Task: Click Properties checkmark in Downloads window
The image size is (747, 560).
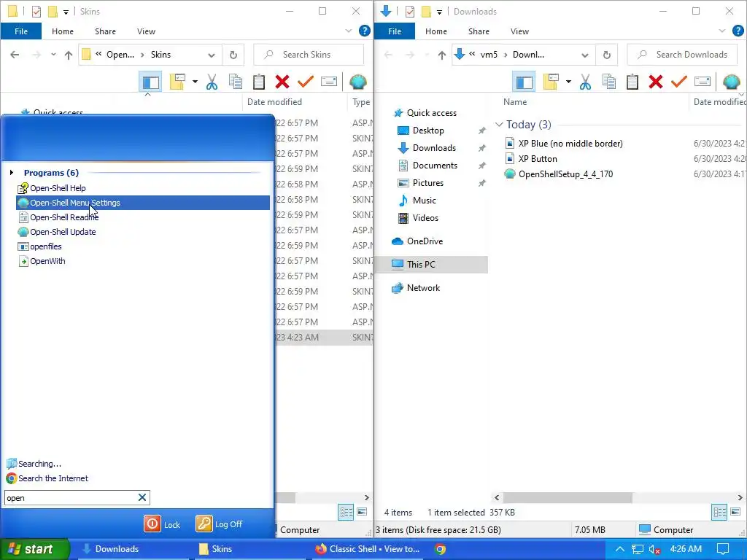Action: point(679,82)
